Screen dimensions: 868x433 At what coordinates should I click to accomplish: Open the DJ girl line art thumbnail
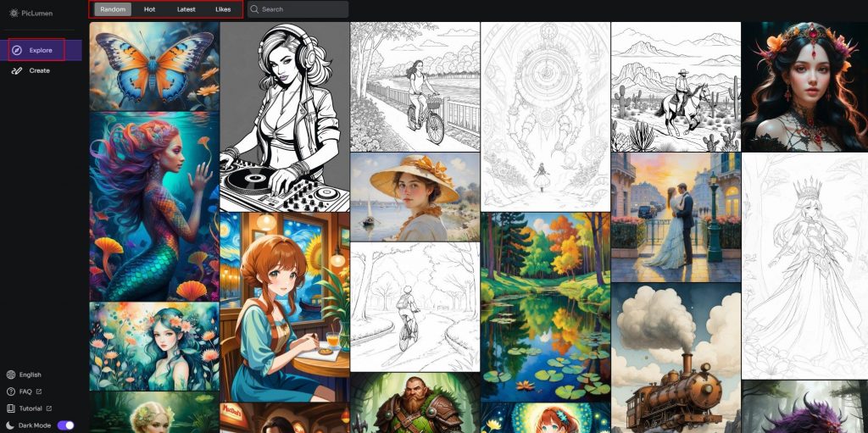click(285, 117)
